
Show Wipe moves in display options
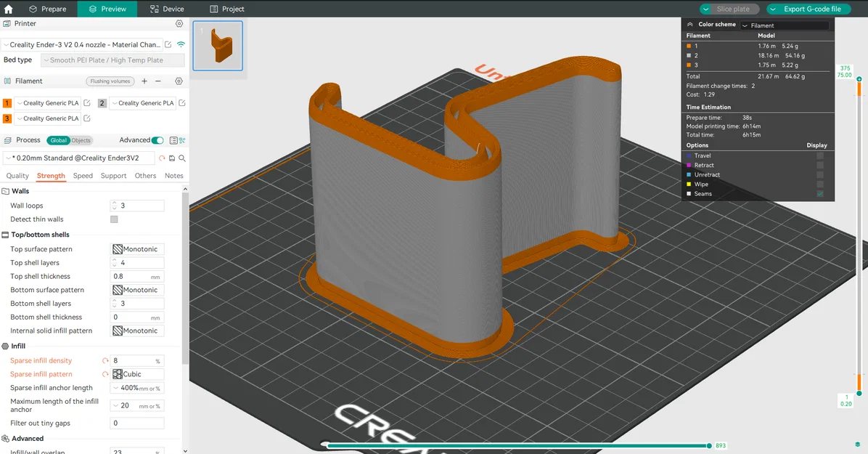tap(820, 184)
